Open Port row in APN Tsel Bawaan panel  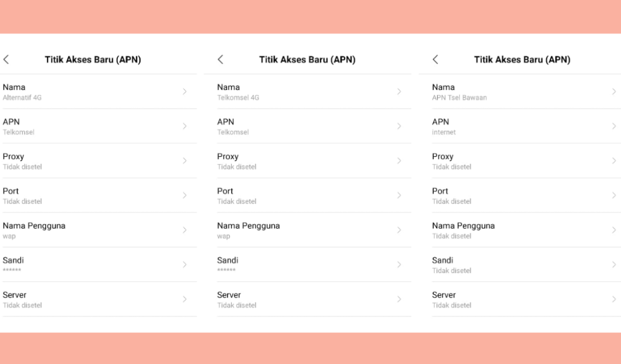pos(526,196)
